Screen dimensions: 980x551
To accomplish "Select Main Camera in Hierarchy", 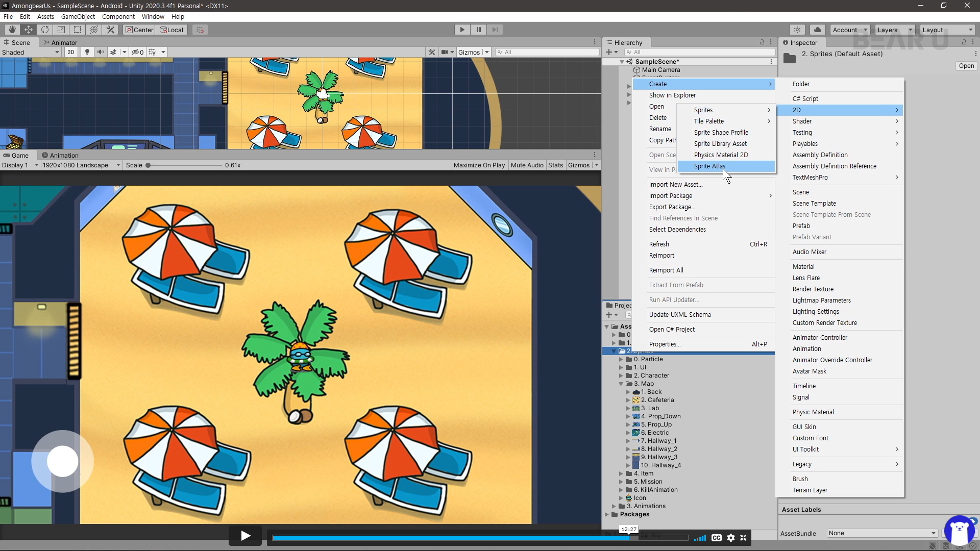I will 660,70.
